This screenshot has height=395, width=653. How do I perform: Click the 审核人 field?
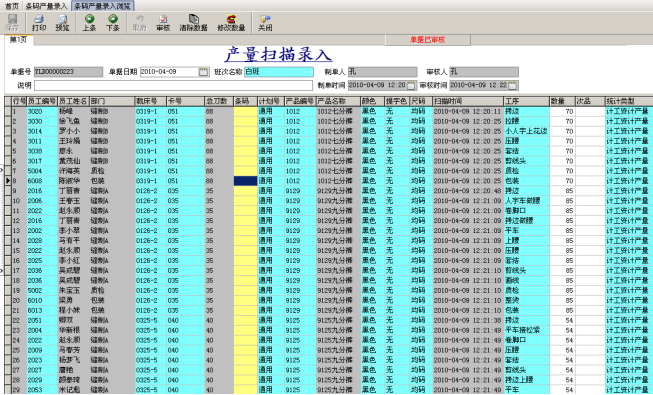pyautogui.click(x=484, y=72)
